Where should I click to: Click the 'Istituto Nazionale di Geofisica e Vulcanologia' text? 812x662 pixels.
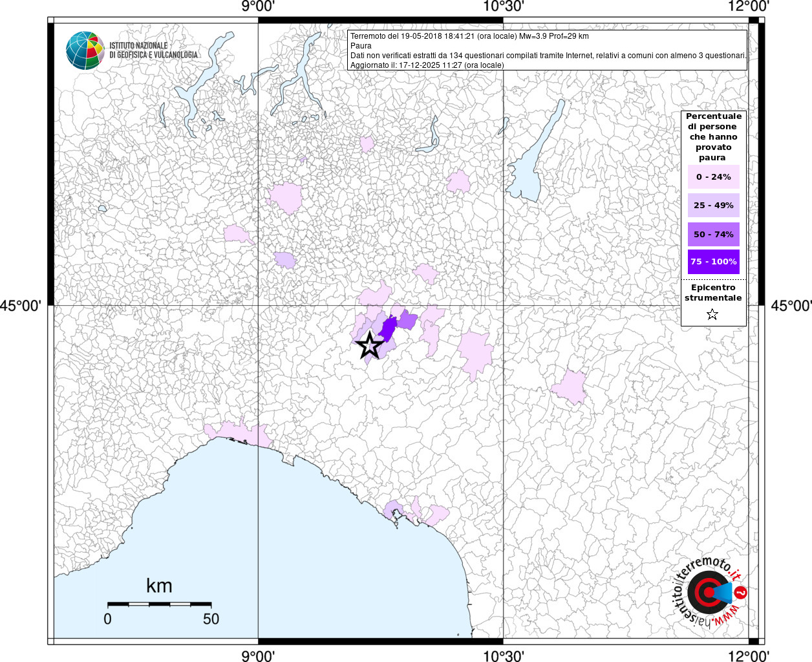pos(153,50)
